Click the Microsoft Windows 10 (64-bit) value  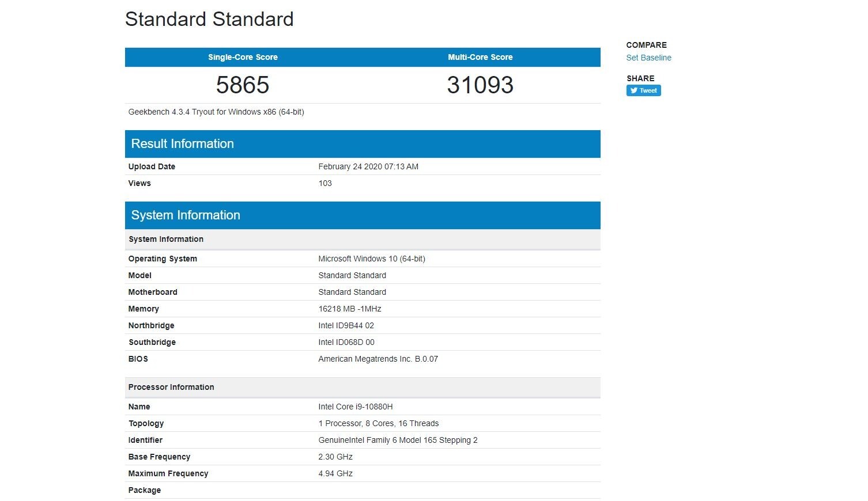coord(372,259)
